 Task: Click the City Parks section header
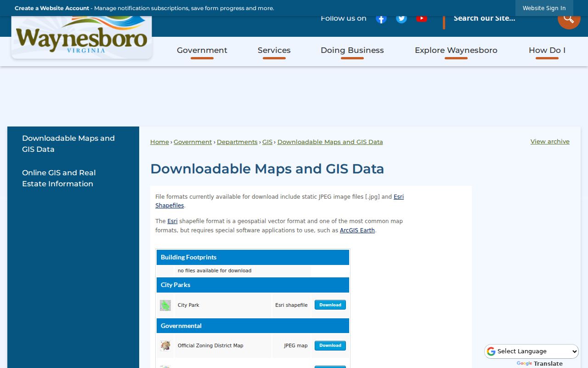click(253, 285)
